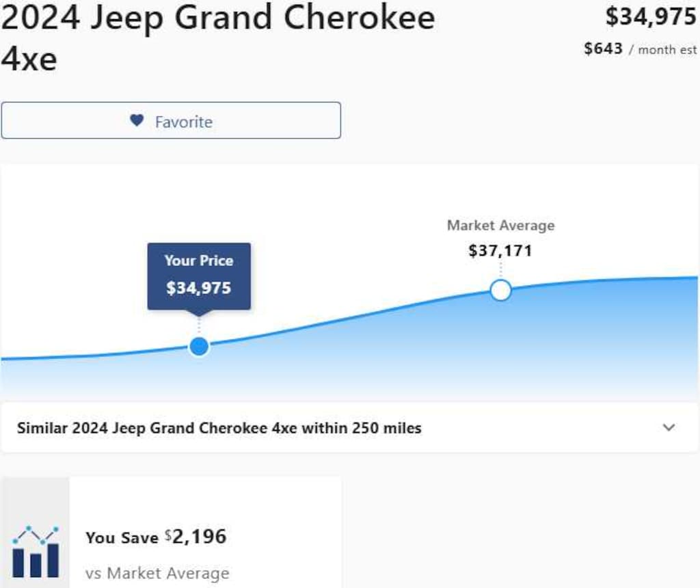700x588 pixels.
Task: Click the chevron next to the similar vehicles row
Action: 669,428
